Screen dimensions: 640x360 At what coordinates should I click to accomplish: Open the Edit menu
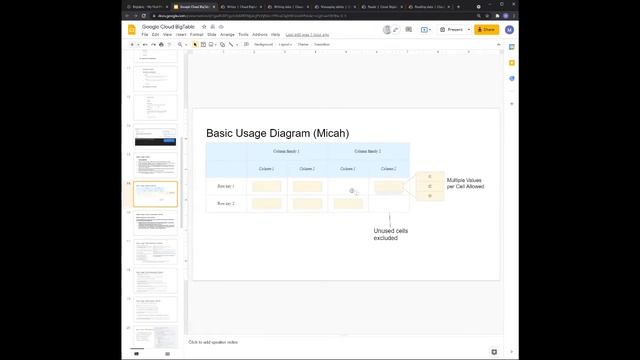[x=156, y=35]
